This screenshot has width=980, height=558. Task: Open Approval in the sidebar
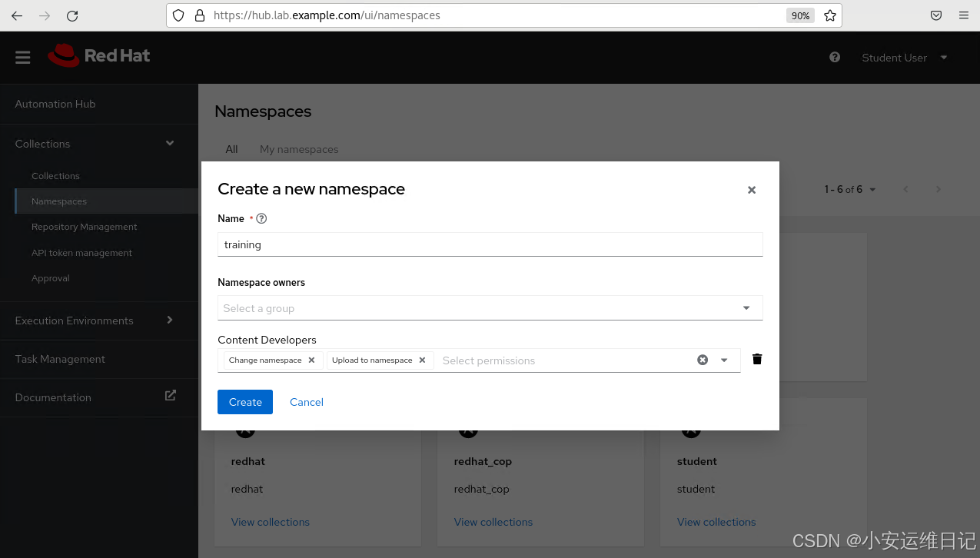51,278
